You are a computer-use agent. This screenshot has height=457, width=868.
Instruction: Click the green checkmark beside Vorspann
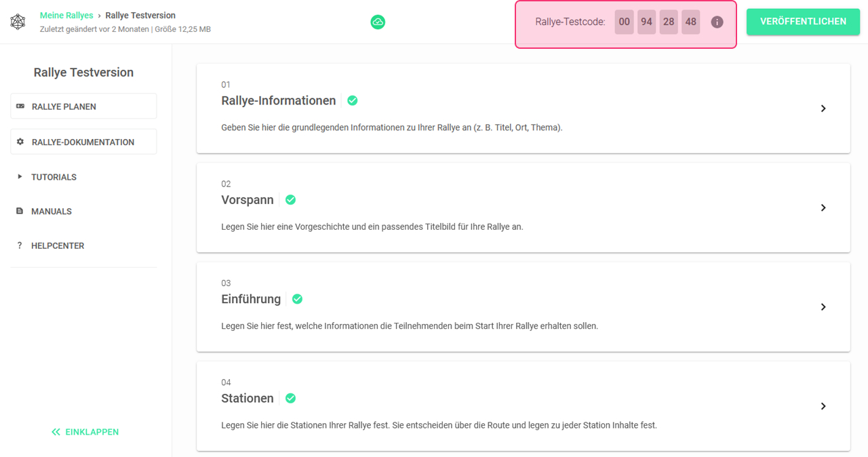(x=290, y=200)
